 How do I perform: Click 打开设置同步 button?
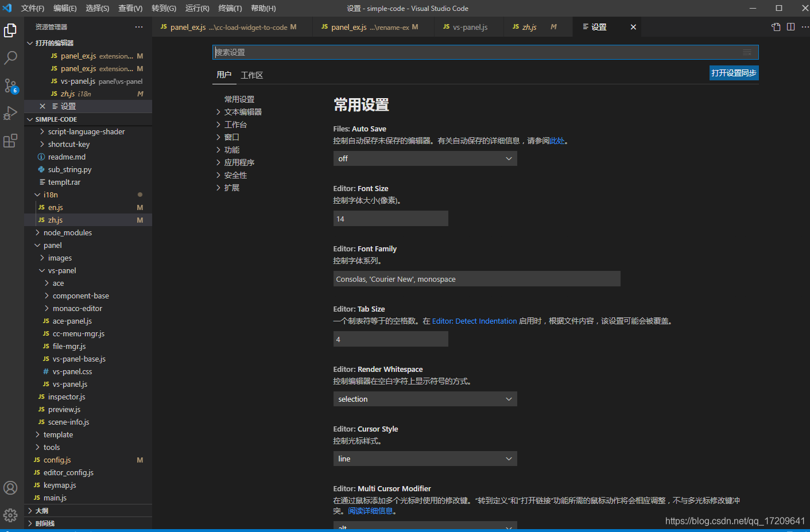734,73
